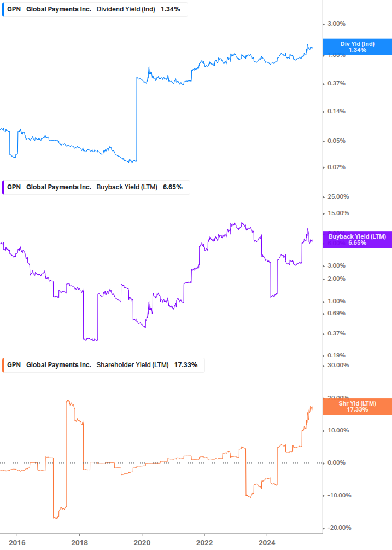
Task: Click the 0.14% tick on dividend yield axis
Action: (x=336, y=112)
